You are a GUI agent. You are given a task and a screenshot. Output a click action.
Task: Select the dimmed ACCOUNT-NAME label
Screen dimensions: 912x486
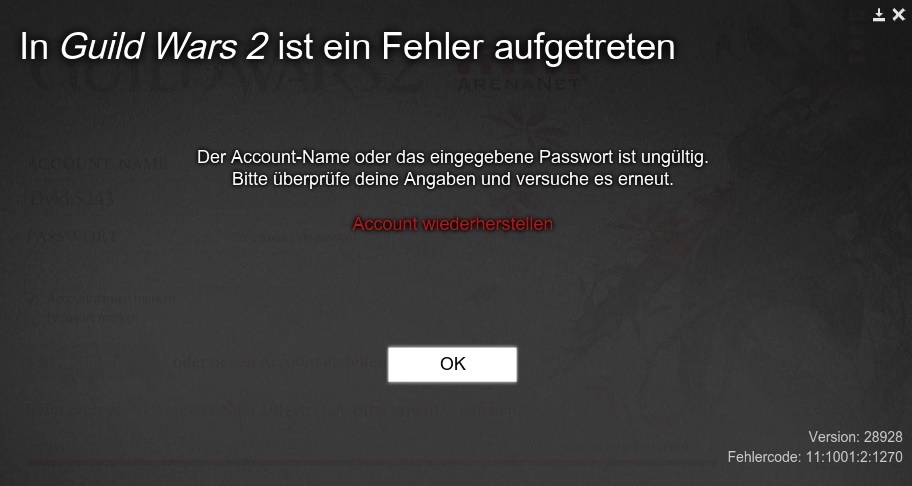(97, 164)
